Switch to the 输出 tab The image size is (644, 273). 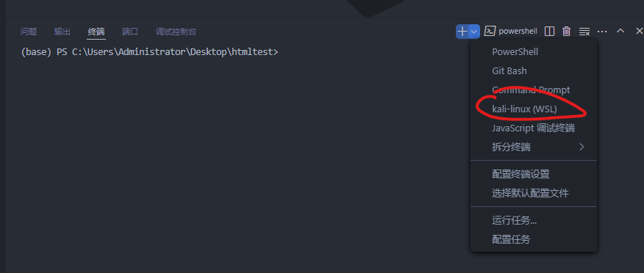point(62,32)
